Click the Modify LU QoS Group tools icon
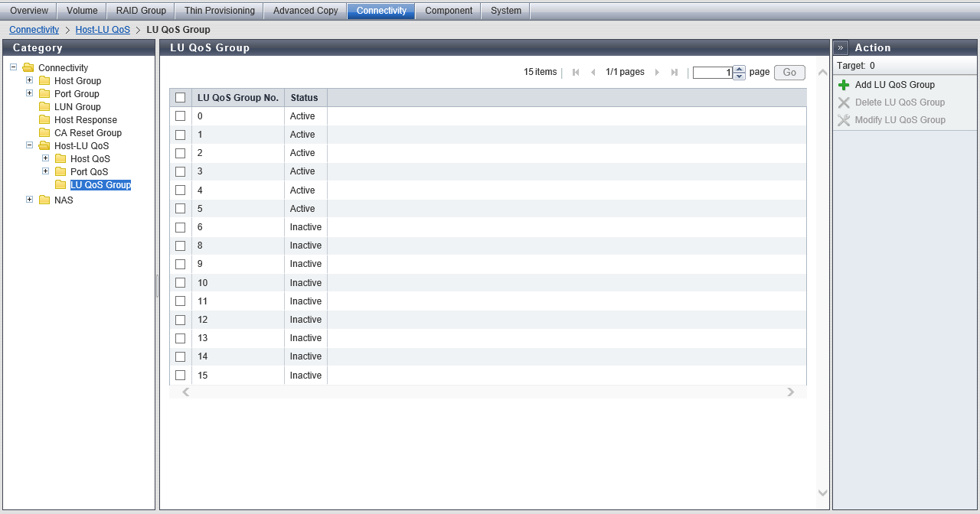This screenshot has width=980, height=514. coord(844,120)
